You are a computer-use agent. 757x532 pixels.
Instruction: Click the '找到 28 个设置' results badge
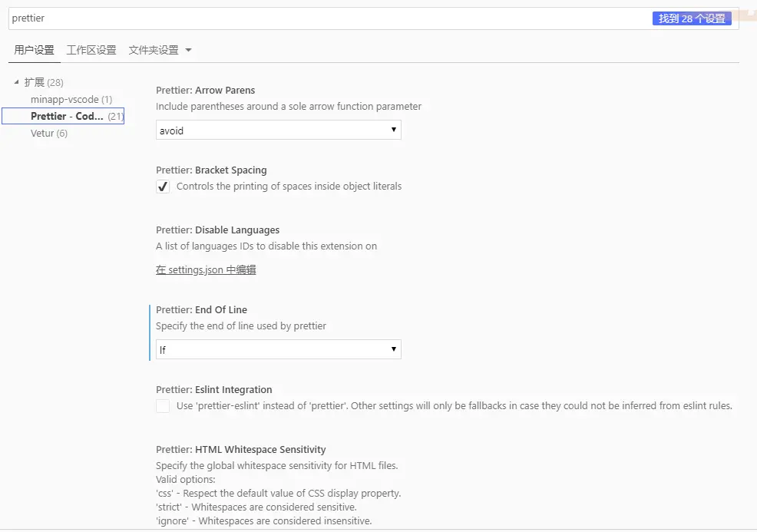click(692, 18)
